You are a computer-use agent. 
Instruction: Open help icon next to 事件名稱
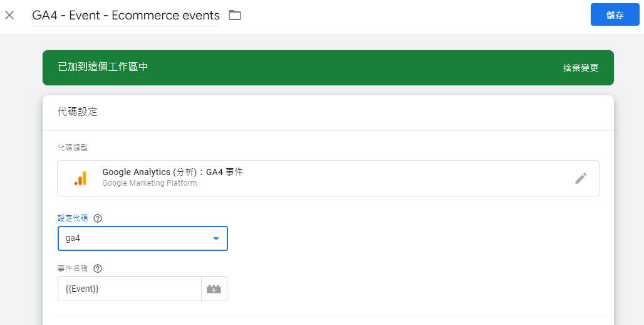98,269
